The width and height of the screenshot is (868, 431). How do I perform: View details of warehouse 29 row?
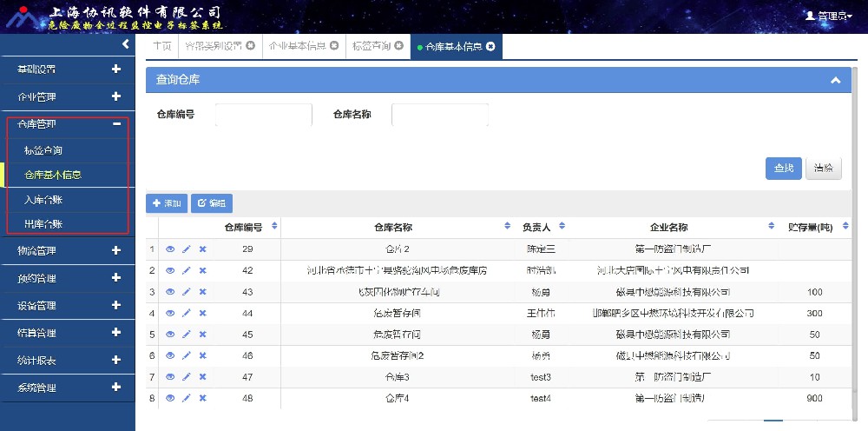tap(170, 249)
